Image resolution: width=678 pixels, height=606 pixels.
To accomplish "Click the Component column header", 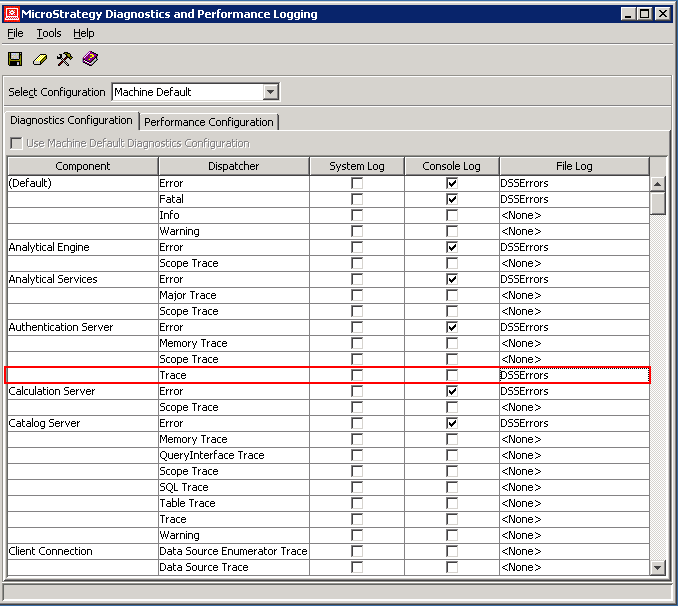I will 83,166.
